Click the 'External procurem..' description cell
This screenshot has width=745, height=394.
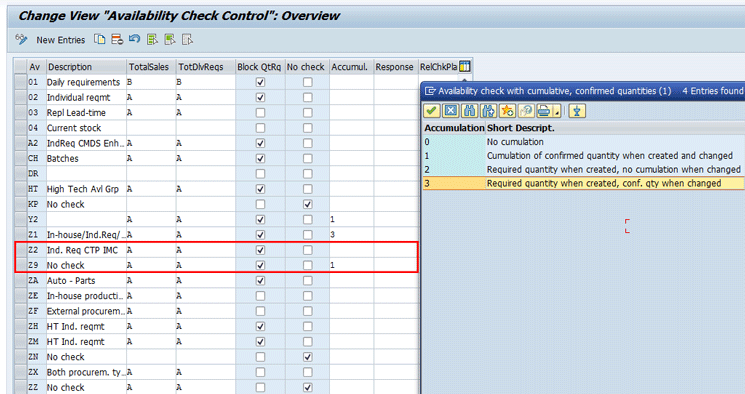pos(86,311)
